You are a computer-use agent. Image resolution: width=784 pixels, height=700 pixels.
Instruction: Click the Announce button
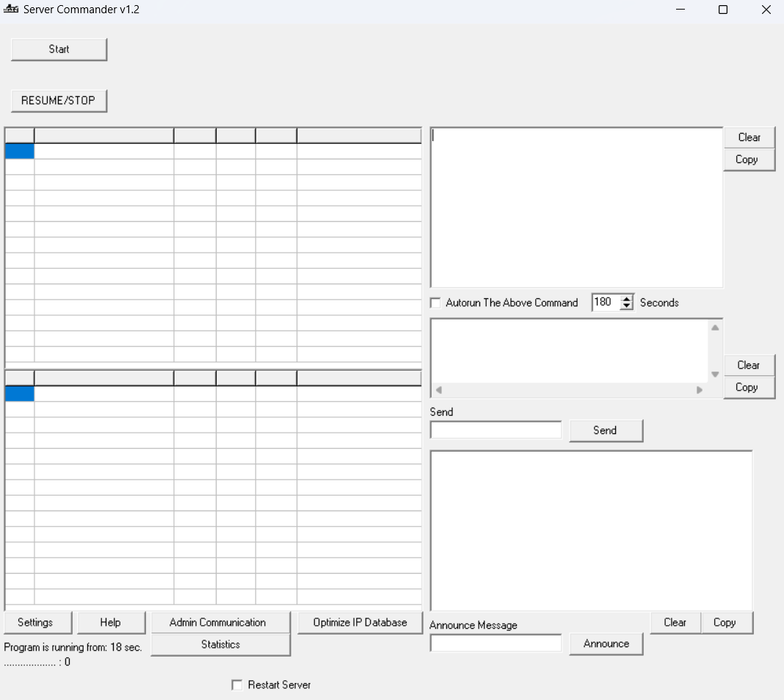[x=606, y=644]
